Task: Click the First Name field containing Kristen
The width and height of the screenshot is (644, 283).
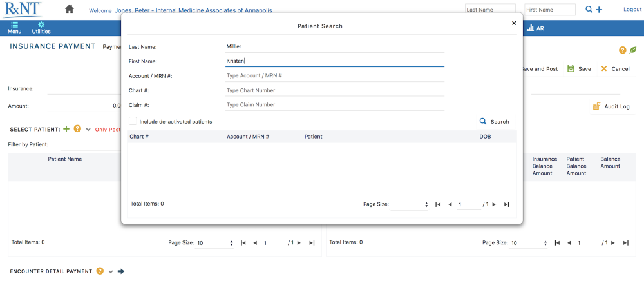Action: tap(335, 61)
